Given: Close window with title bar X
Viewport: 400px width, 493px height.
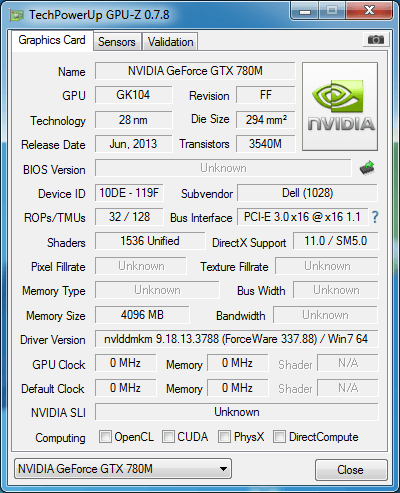Looking at the screenshot, I should point(369,11).
